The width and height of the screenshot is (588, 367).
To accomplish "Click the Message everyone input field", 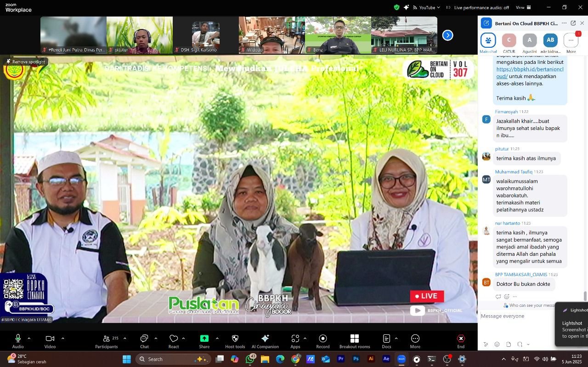I will click(517, 316).
